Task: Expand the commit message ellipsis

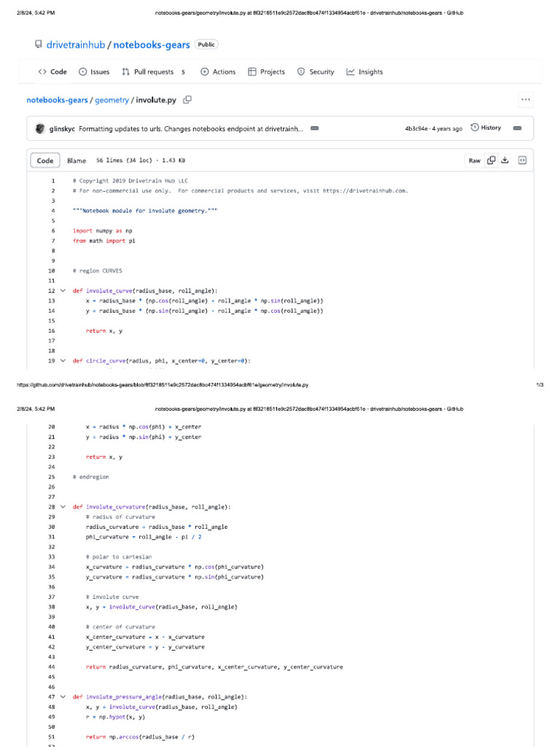Action: (314, 128)
